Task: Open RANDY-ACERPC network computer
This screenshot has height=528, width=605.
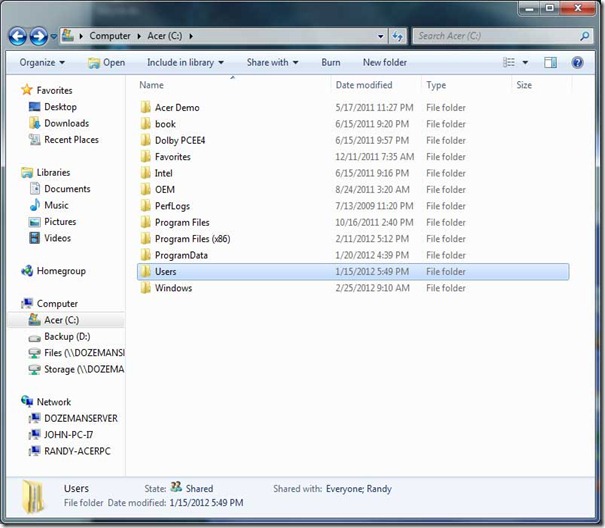Action: pyautogui.click(x=77, y=451)
